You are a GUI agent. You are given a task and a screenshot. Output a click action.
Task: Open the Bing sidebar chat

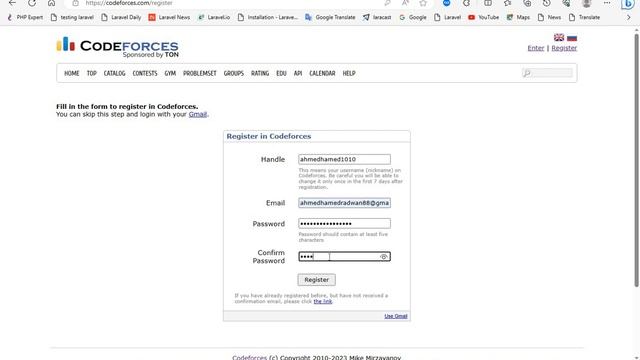[628, 4]
